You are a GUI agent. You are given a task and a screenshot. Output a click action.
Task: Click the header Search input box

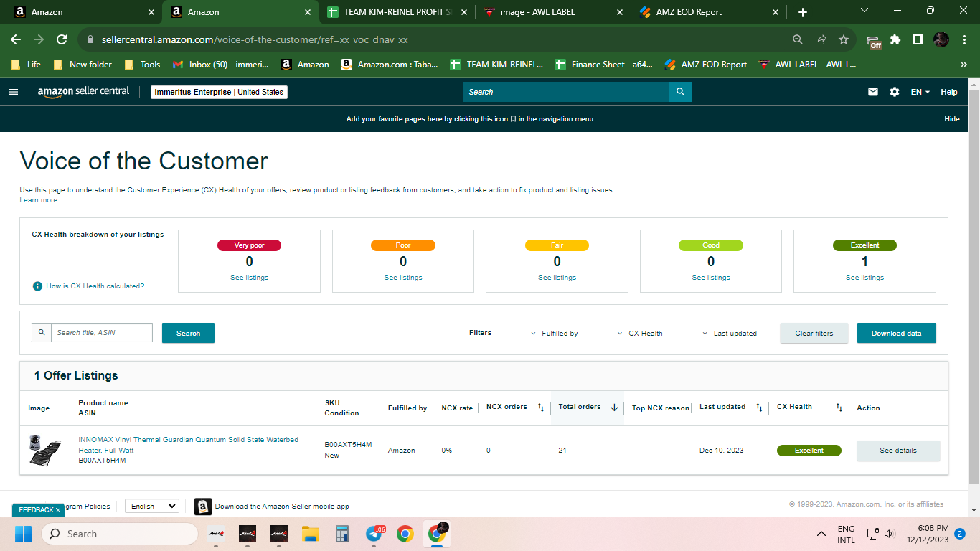(566, 92)
